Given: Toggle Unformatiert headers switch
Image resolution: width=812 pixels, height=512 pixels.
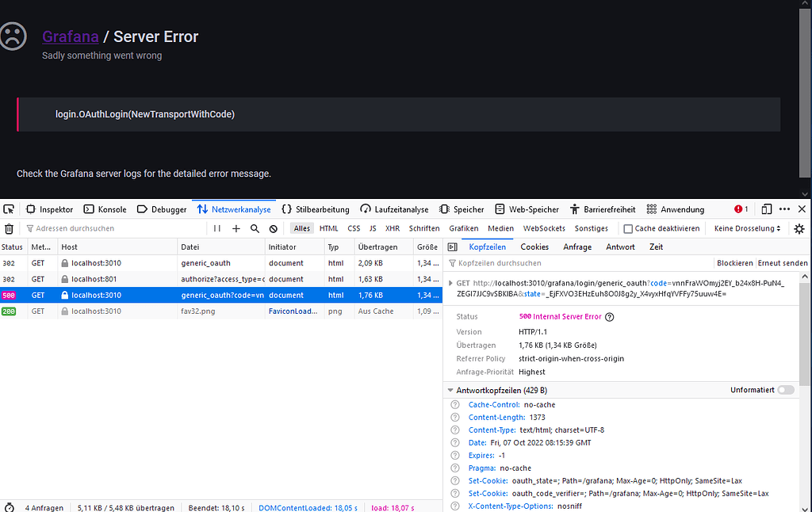Looking at the screenshot, I should pos(786,390).
